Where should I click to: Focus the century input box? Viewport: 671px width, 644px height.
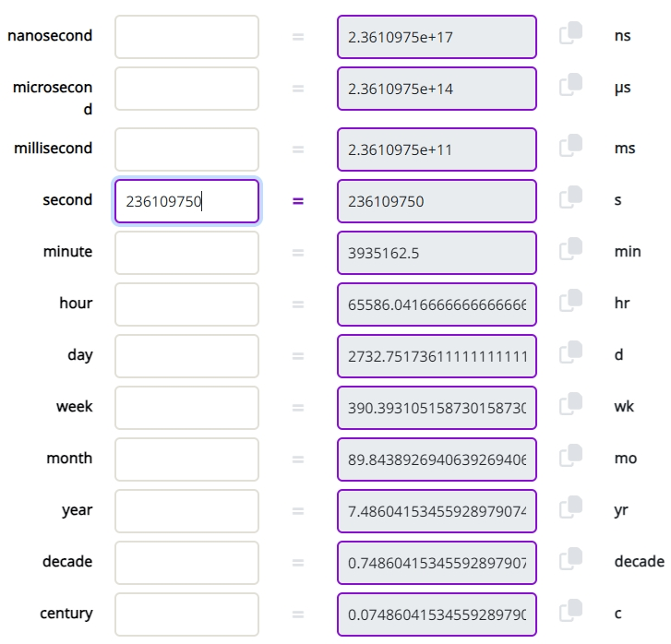186,614
